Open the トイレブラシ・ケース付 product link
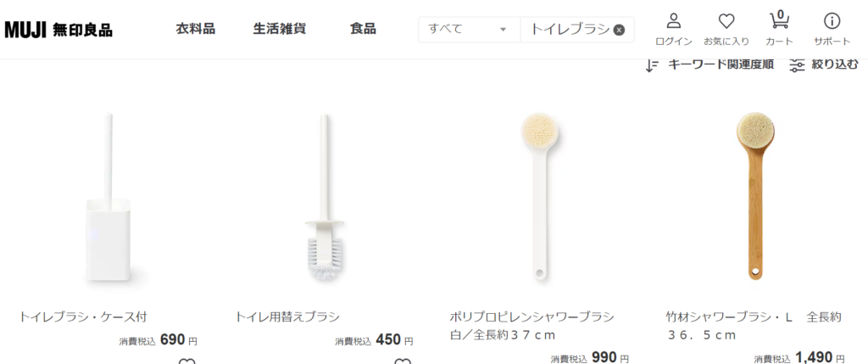The width and height of the screenshot is (868, 364). (83, 316)
